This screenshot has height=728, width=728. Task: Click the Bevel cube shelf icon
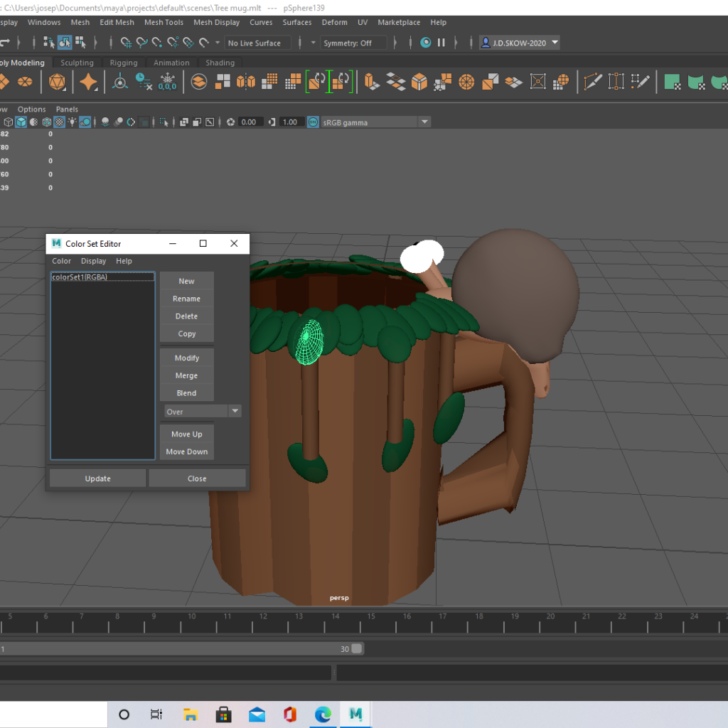419,82
